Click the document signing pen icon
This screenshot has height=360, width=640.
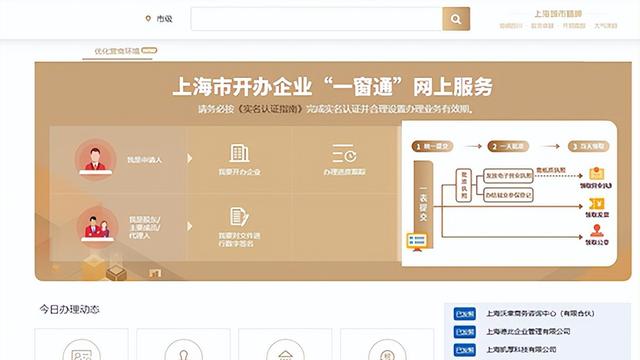click(239, 217)
